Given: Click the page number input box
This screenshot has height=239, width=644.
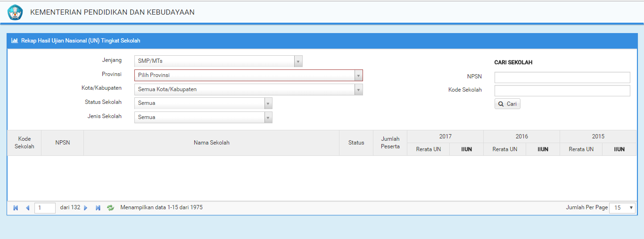Looking at the screenshot, I should pyautogui.click(x=45, y=208).
